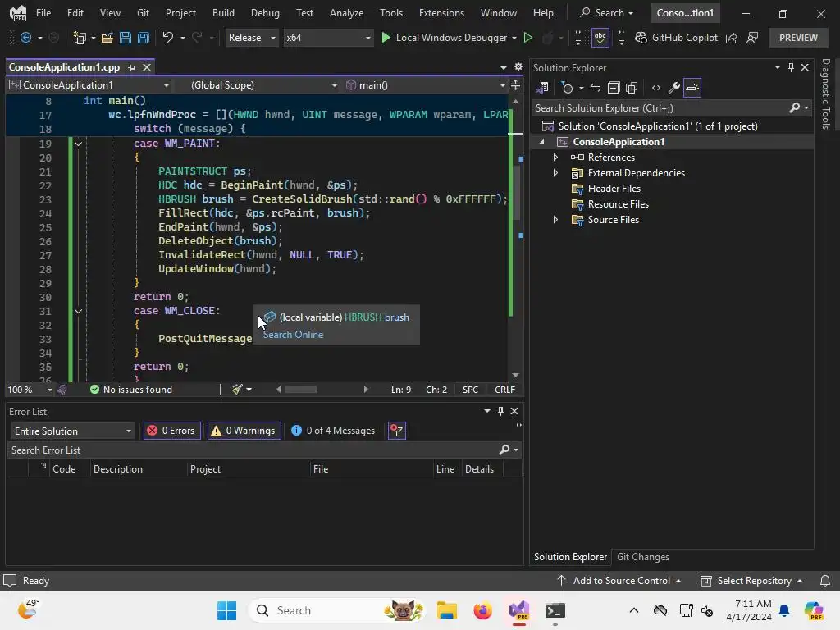Click the Error List clear filter icon
The image size is (840, 630).
396,431
